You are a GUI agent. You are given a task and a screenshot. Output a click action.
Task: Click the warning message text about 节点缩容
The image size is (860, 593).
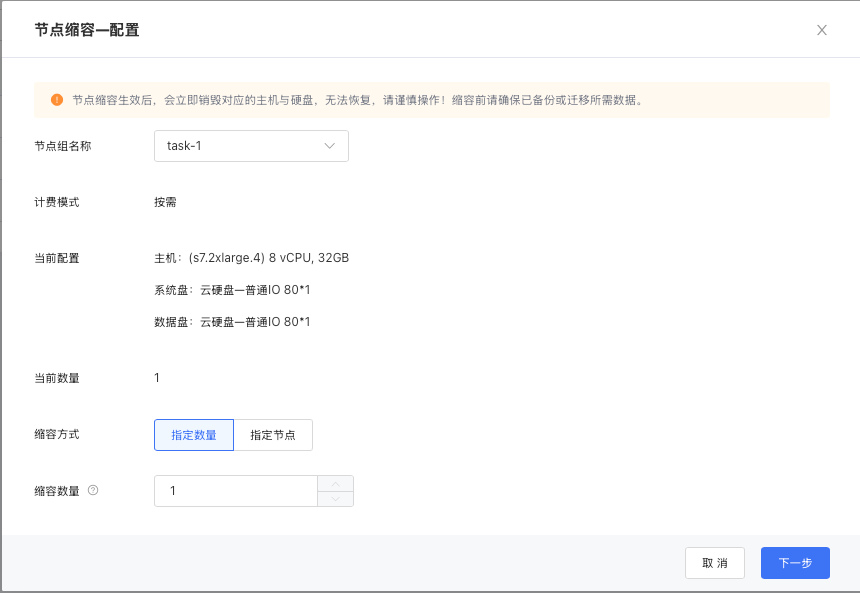point(357,100)
